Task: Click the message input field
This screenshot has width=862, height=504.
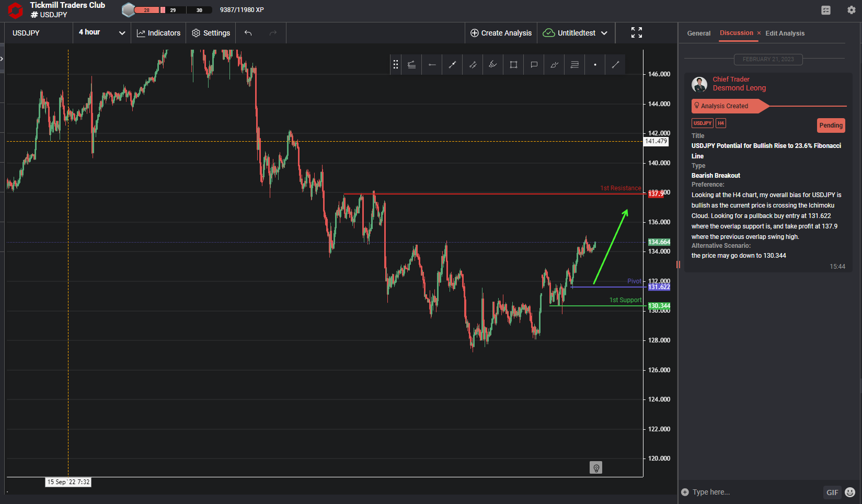Action: [755, 492]
